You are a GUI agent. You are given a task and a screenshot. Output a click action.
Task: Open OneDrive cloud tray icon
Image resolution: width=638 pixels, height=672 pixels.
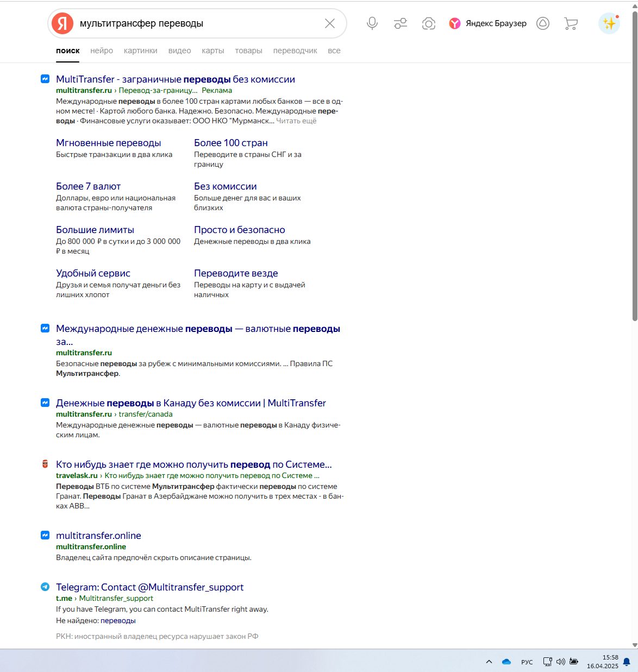(x=506, y=662)
